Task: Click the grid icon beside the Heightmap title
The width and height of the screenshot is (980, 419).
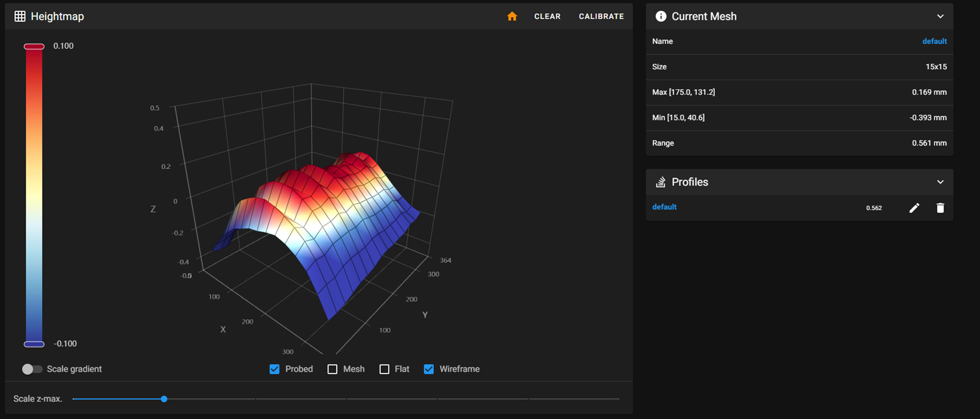Action: click(20, 16)
